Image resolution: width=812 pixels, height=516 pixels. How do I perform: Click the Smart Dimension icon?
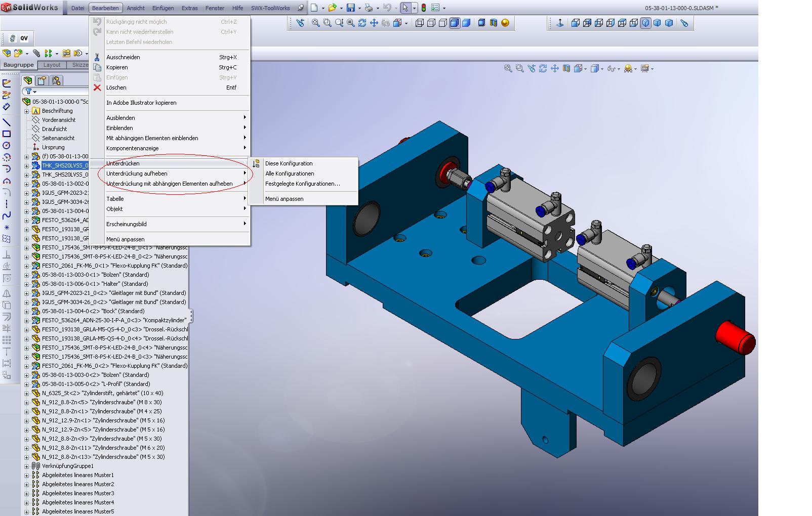[7, 107]
